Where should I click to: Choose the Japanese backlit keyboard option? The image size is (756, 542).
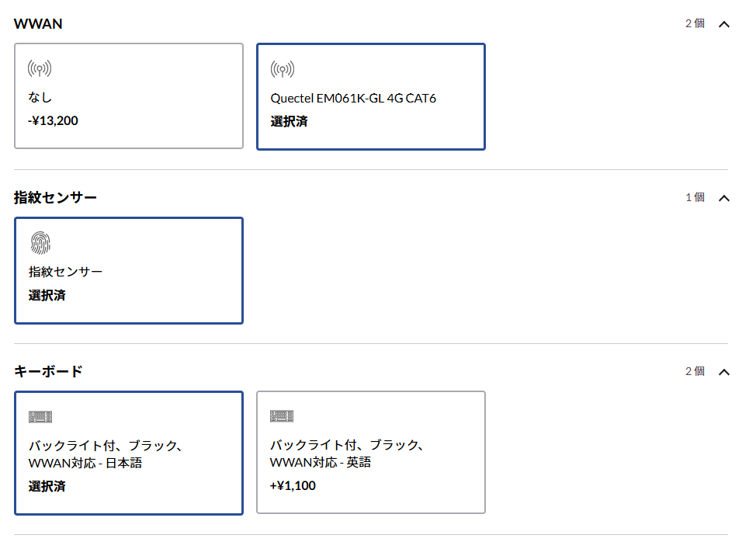[x=129, y=453]
